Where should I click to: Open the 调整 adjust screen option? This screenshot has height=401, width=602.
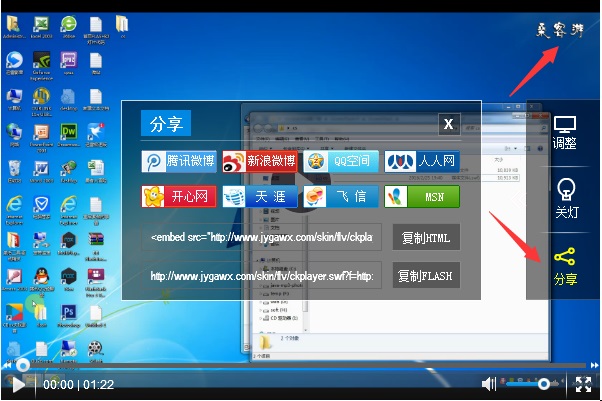[564, 133]
